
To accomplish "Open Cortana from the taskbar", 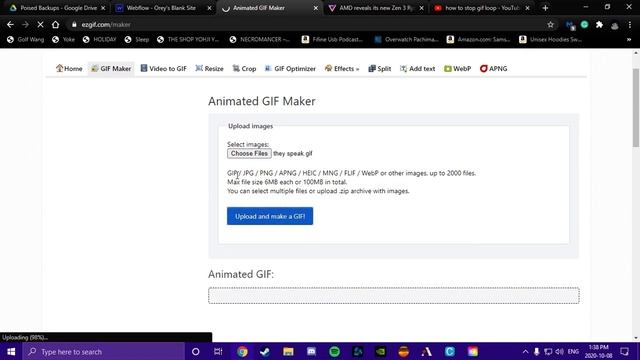I will tap(196, 351).
